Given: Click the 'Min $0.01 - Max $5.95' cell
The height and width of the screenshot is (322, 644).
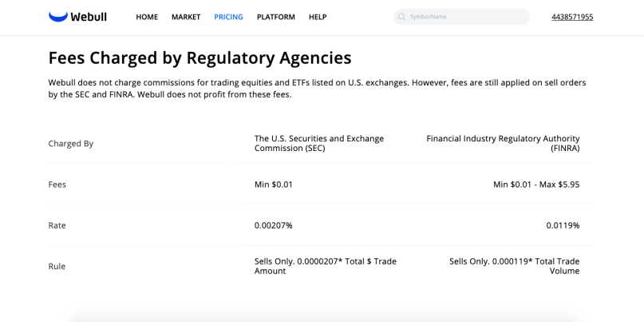Looking at the screenshot, I should [536, 185].
